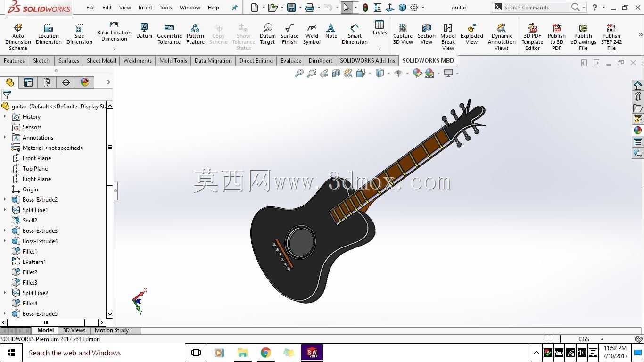Open the Tools menu
This screenshot has height=362, width=644.
165,8
